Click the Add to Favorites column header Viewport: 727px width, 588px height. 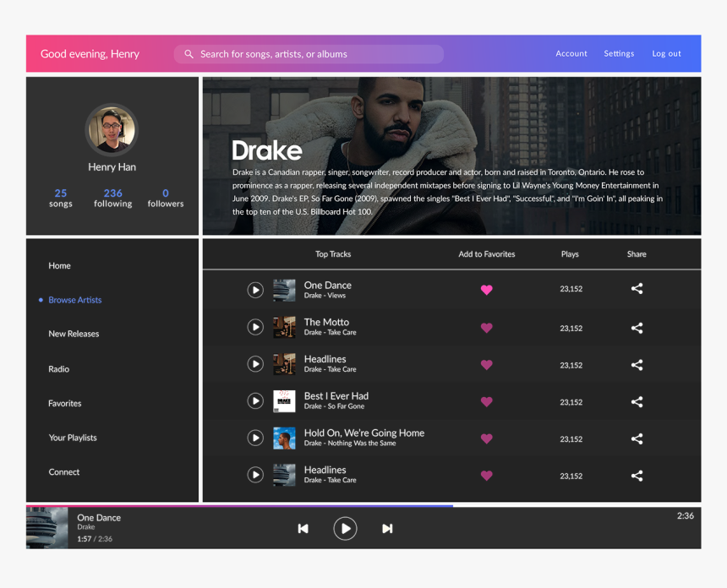point(486,254)
